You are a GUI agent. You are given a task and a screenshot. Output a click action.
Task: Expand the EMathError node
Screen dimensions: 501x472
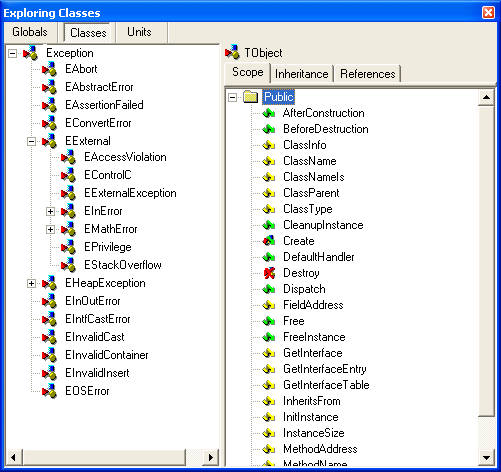pyautogui.click(x=50, y=229)
